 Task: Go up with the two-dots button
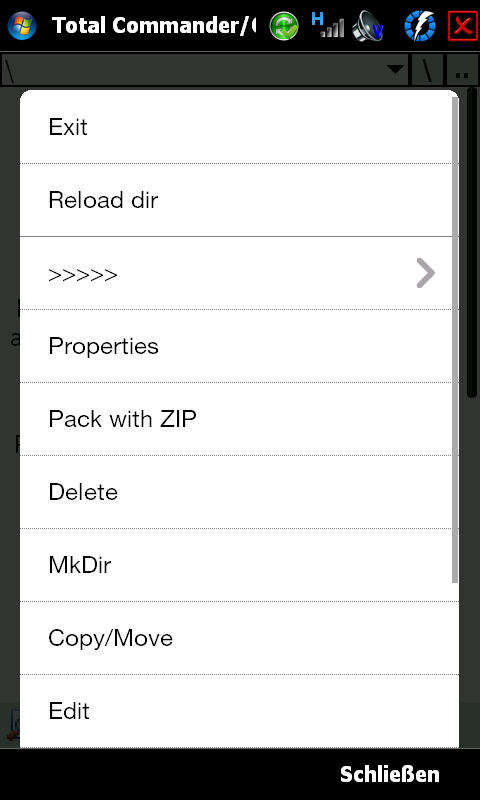(x=462, y=70)
